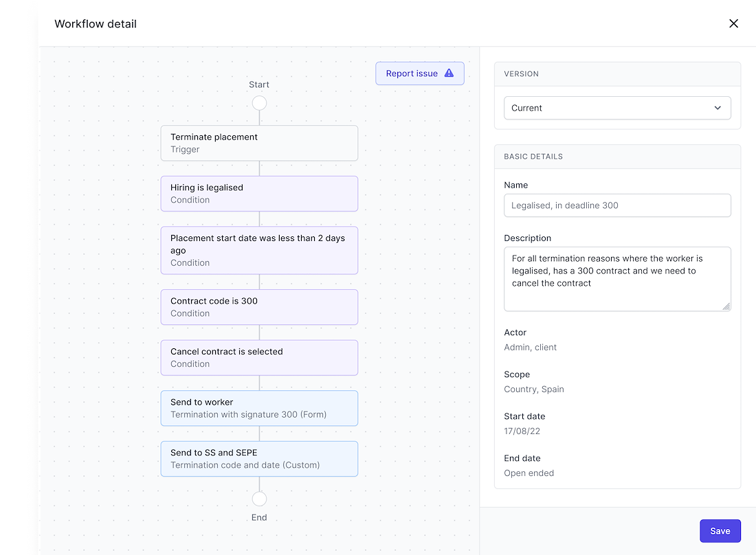Click the Start date label
756x555 pixels.
coord(524,416)
